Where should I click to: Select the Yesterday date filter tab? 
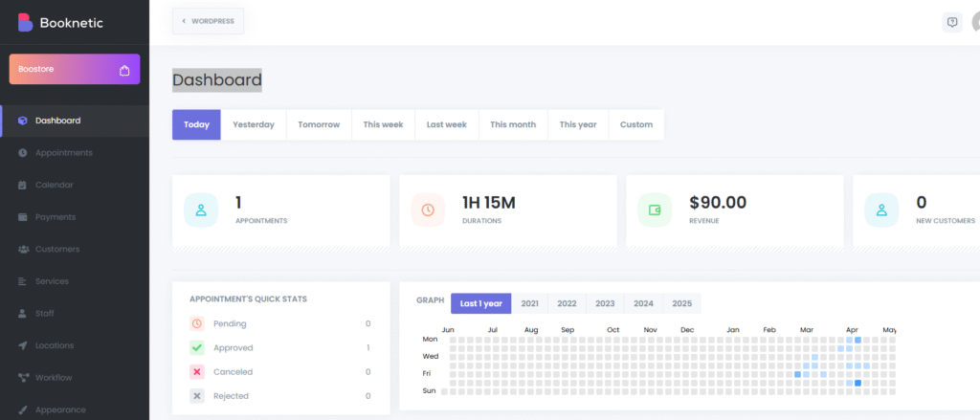(x=254, y=124)
